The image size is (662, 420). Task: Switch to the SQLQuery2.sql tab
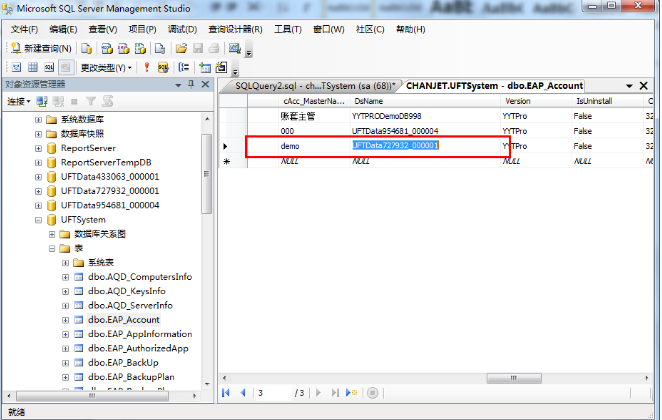315,86
